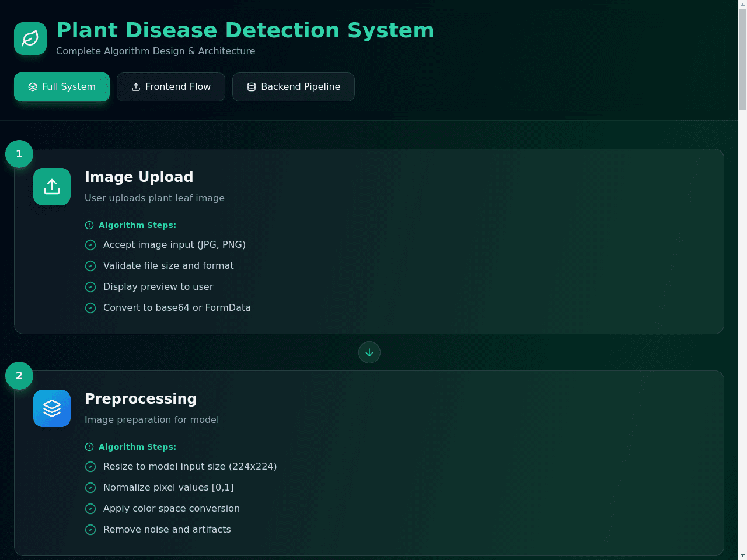Viewport: 747px width, 560px height.
Task: Click the vertical scrollbar thumb
Action: point(742,60)
